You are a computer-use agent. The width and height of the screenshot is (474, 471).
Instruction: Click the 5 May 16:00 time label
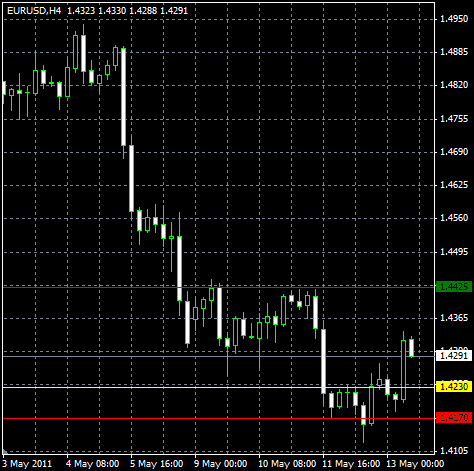156,464
